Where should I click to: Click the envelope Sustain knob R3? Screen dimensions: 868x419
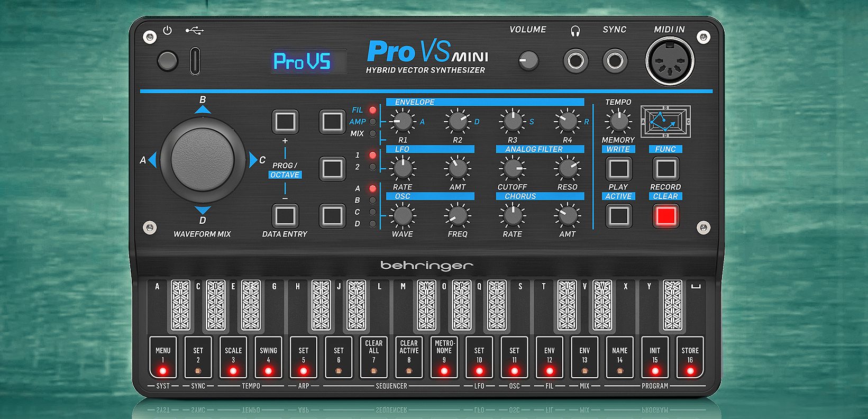tap(513, 122)
